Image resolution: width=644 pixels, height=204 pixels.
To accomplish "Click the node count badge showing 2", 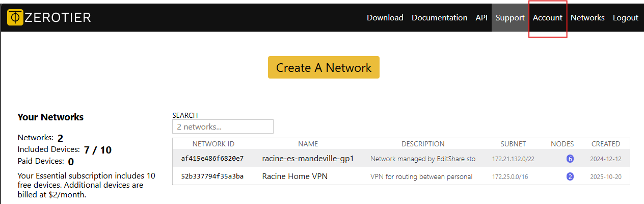I will pyautogui.click(x=570, y=176).
